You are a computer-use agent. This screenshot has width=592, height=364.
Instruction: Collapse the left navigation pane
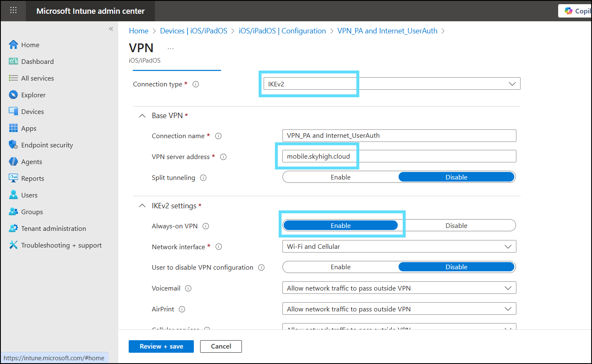point(111,29)
